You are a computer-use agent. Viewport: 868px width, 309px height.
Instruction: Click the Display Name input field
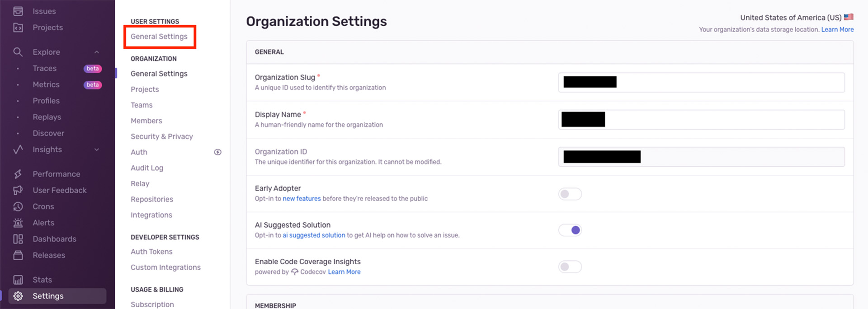coord(723,120)
